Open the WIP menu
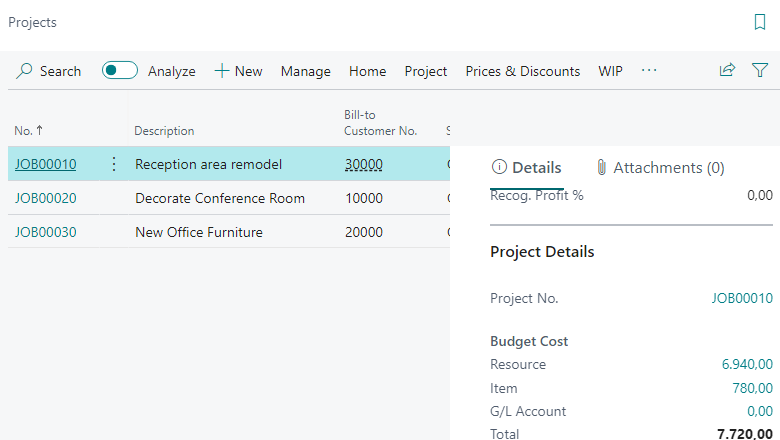This screenshot has height=440, width=780. pyautogui.click(x=610, y=71)
